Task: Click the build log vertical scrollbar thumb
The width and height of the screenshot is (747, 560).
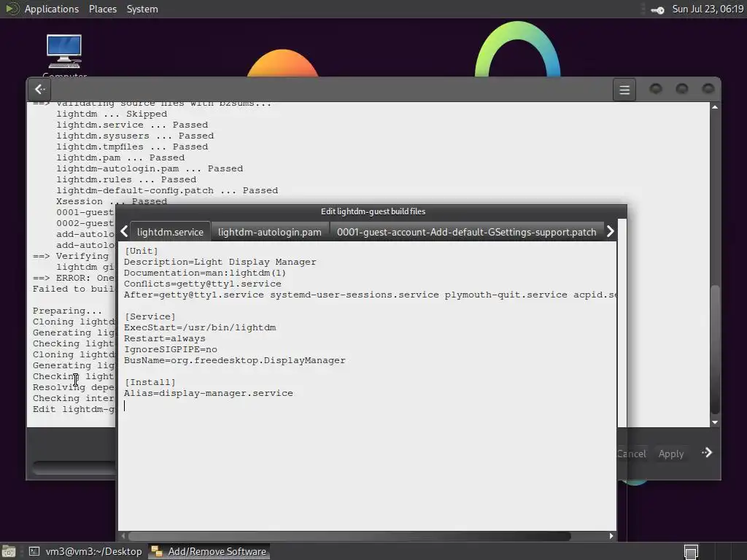Action: (x=715, y=349)
